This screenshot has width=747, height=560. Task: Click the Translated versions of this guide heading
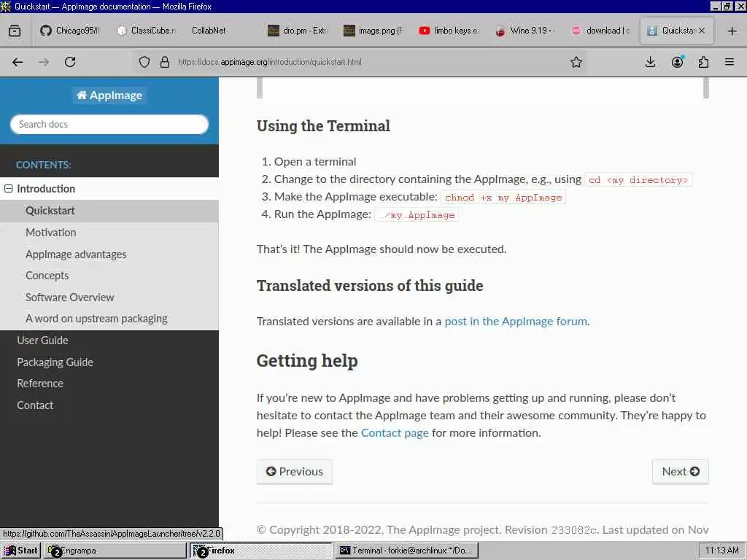(370, 286)
